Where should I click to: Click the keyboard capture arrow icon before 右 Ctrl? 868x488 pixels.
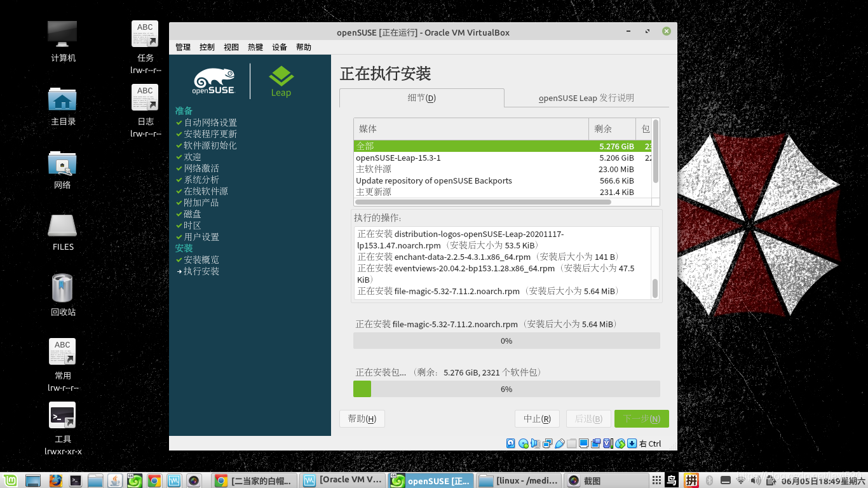(632, 444)
